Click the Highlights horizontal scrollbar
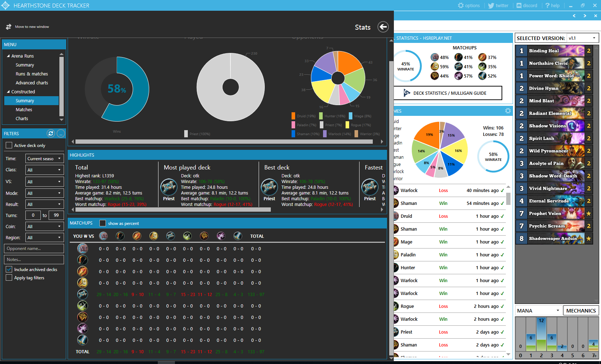The image size is (601, 364). click(x=173, y=210)
